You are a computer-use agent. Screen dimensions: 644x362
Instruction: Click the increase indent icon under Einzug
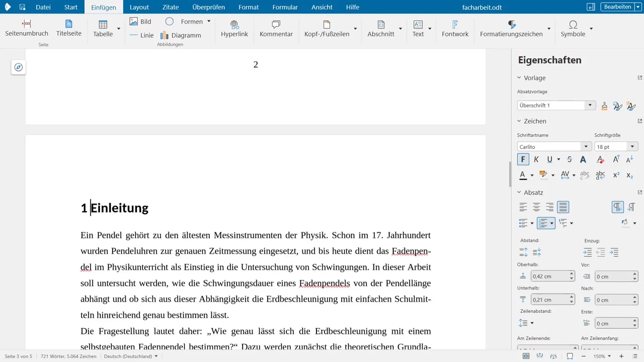587,252
